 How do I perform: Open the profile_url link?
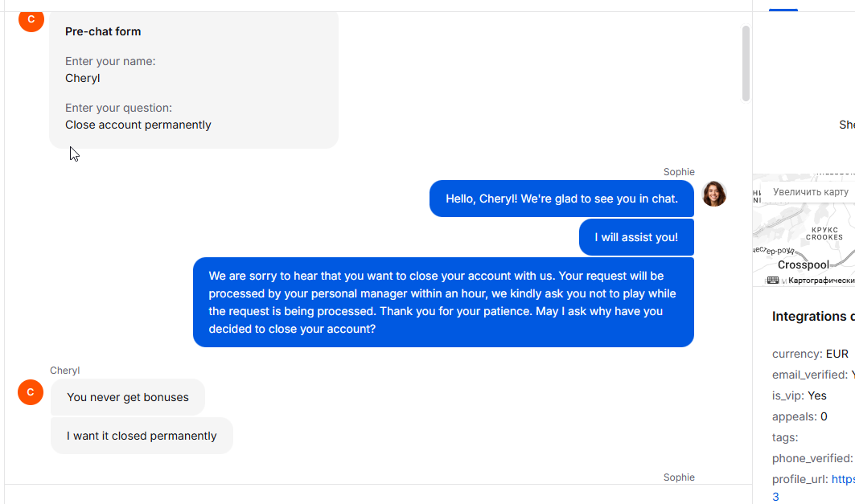pyautogui.click(x=842, y=479)
